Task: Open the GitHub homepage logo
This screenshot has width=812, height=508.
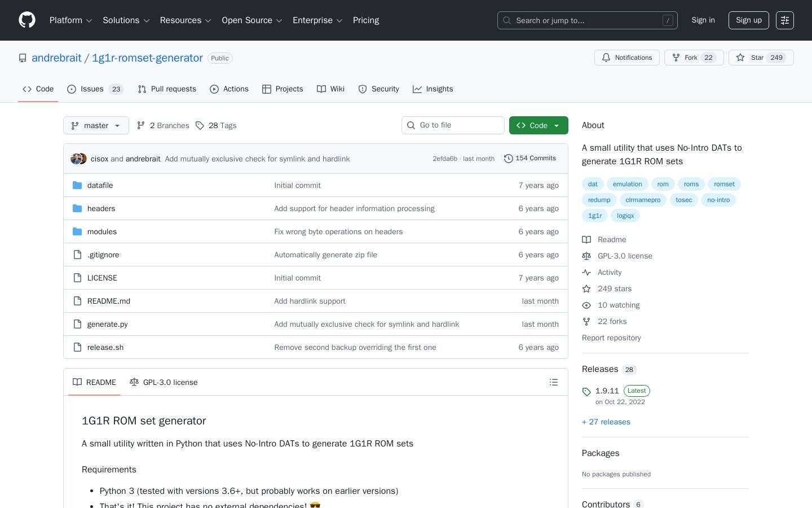Action: coord(27,20)
